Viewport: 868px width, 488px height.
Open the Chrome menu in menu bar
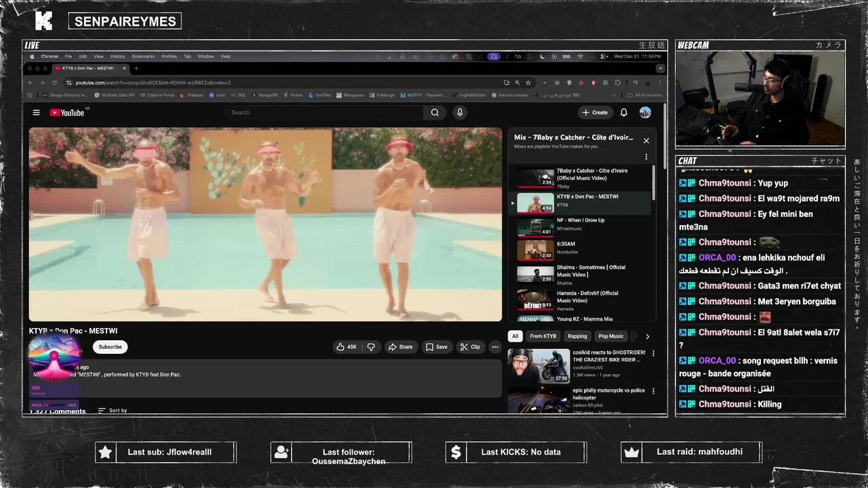(50, 56)
